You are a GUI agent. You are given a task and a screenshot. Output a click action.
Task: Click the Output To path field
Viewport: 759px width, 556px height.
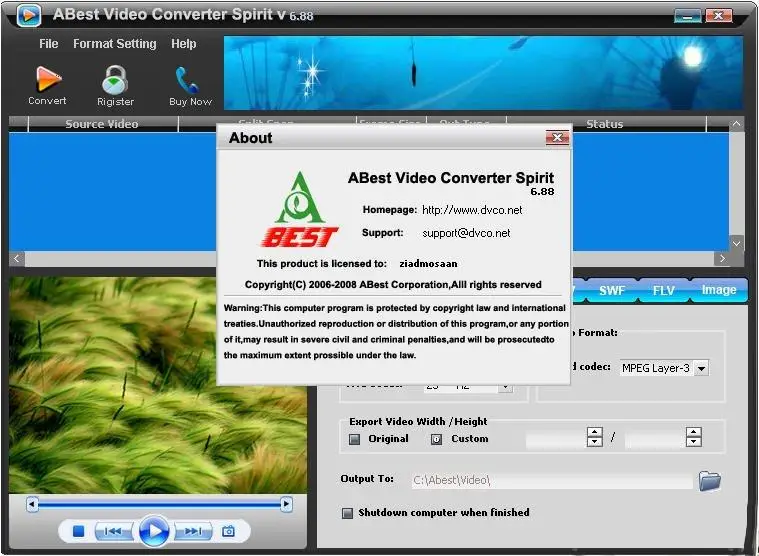pos(552,481)
